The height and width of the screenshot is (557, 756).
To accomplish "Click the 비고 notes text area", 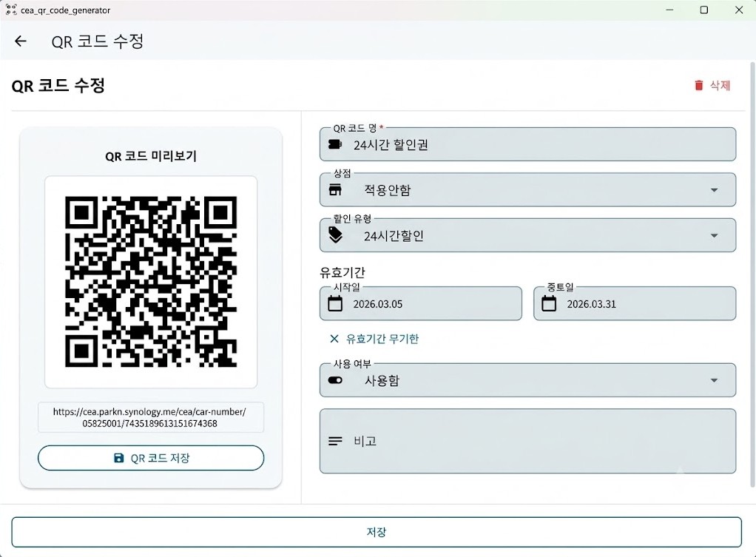I will click(x=528, y=441).
